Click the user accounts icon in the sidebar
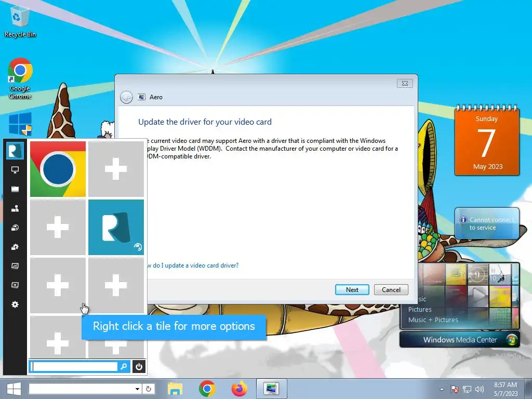532x399 pixels. coord(15,209)
